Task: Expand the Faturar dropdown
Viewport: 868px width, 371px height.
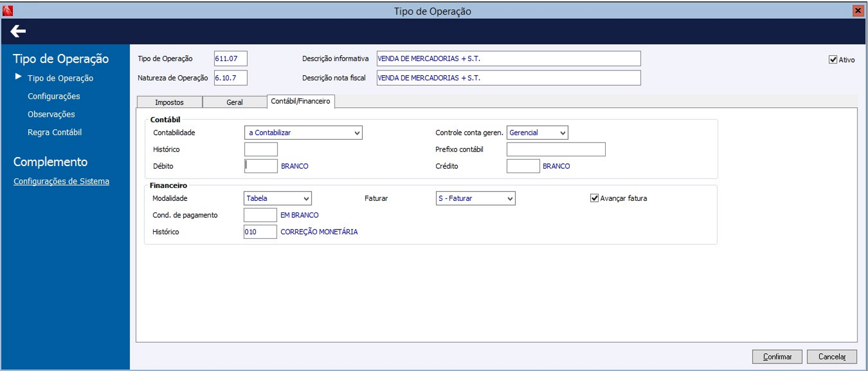Action: click(x=475, y=198)
